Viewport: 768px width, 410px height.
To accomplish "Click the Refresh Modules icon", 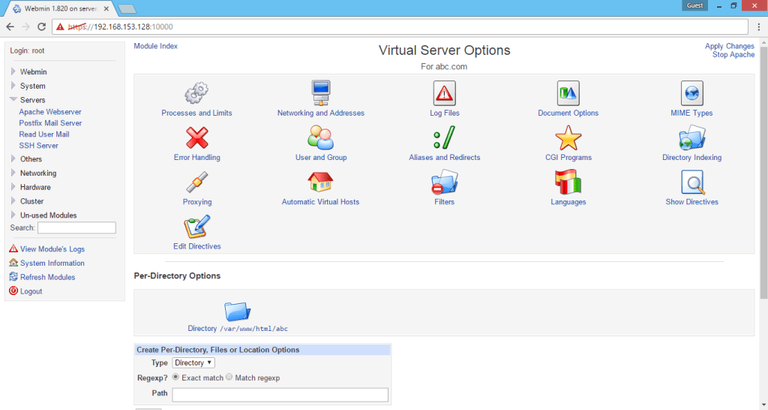I will pos(14,277).
